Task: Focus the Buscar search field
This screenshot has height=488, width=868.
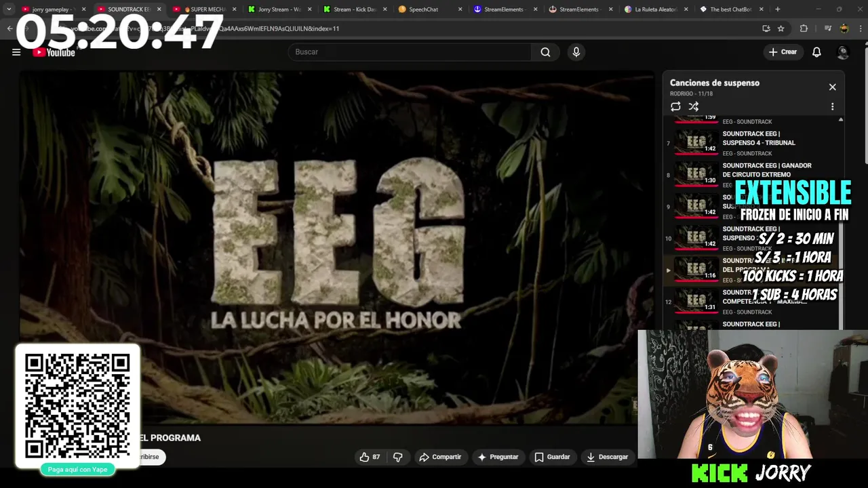Action: click(410, 52)
